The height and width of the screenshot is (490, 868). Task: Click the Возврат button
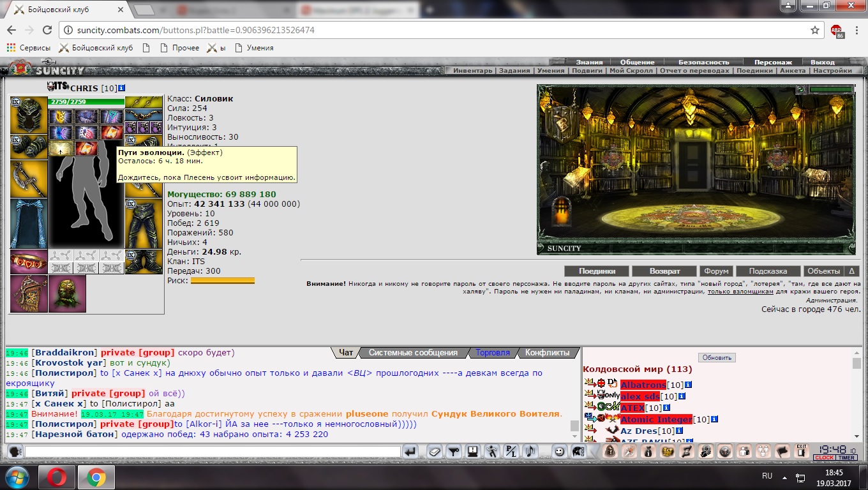coord(664,271)
